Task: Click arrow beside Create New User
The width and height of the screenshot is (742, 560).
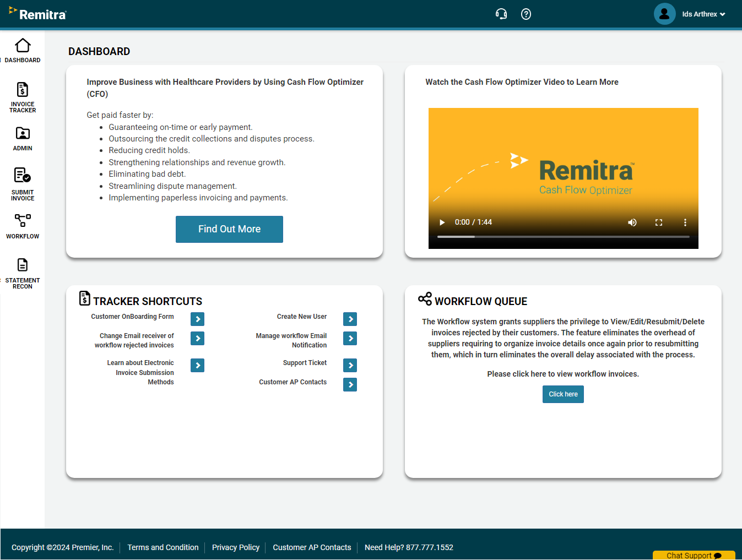Action: coord(350,319)
